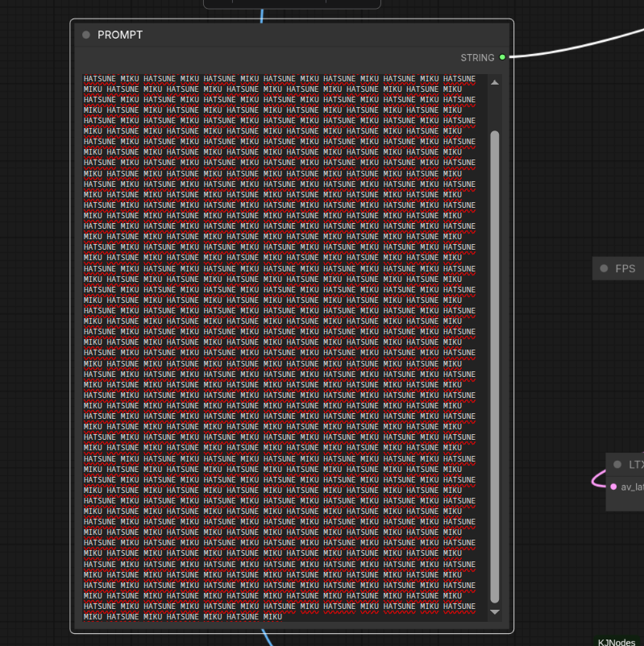Click the PROMPT node title
Screen dimensions: 644x646
point(120,35)
